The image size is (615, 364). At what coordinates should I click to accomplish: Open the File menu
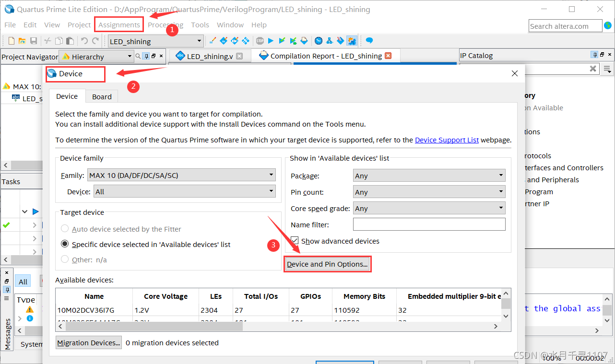click(10, 25)
